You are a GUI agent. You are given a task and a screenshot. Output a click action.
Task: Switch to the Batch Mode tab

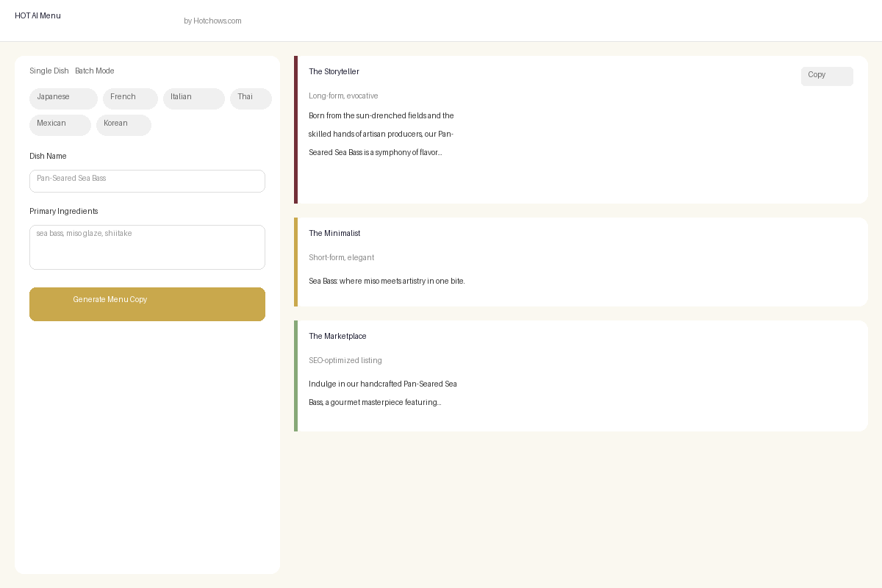click(95, 71)
